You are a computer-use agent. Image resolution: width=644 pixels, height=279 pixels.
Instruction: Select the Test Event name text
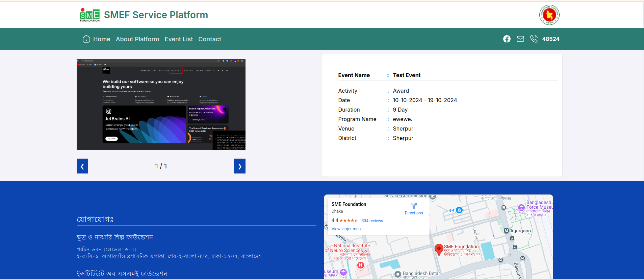point(407,75)
